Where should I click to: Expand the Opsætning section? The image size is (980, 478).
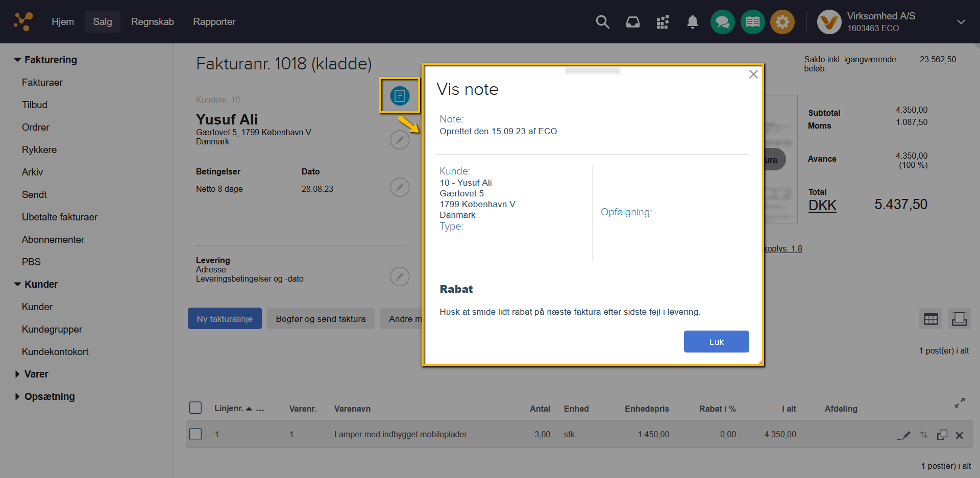(x=18, y=396)
